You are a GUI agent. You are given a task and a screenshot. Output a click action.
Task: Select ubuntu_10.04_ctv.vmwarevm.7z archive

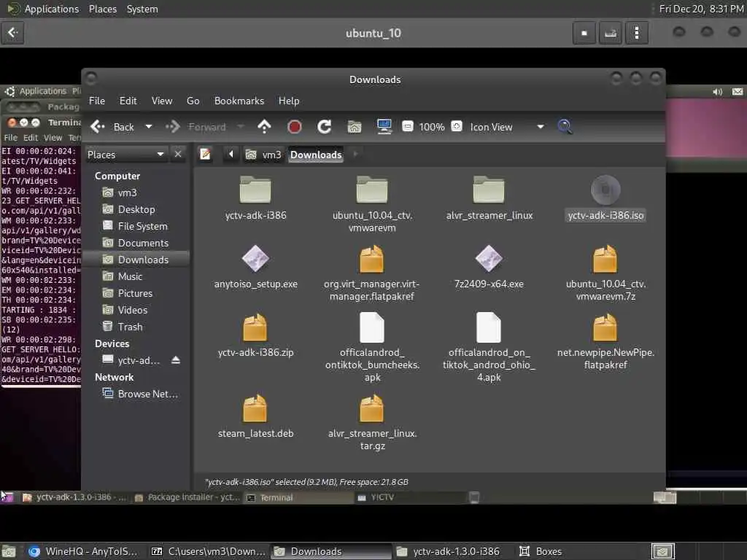click(x=605, y=258)
